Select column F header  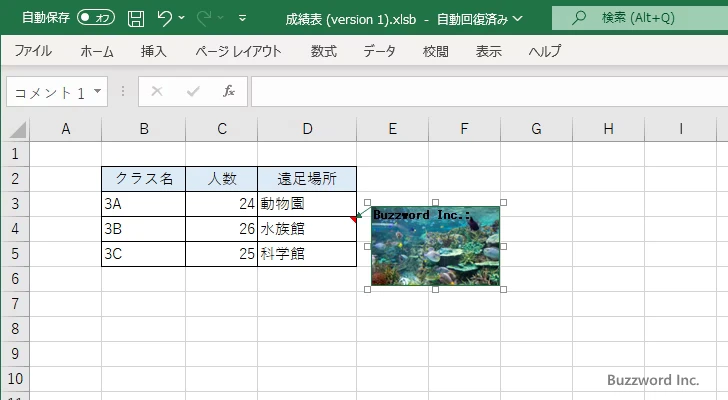coord(464,129)
